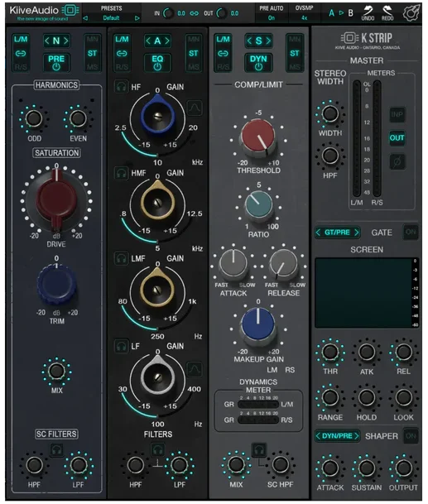Click left arrow of DYN/PRE selector
The width and height of the screenshot is (428, 504).
(x=318, y=436)
